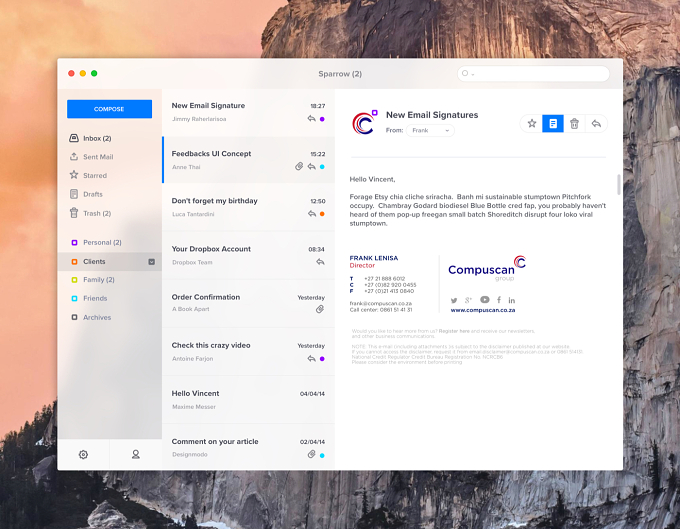Open the Inbox (2) folder
Screen dimensions: 680x529
point(90,138)
